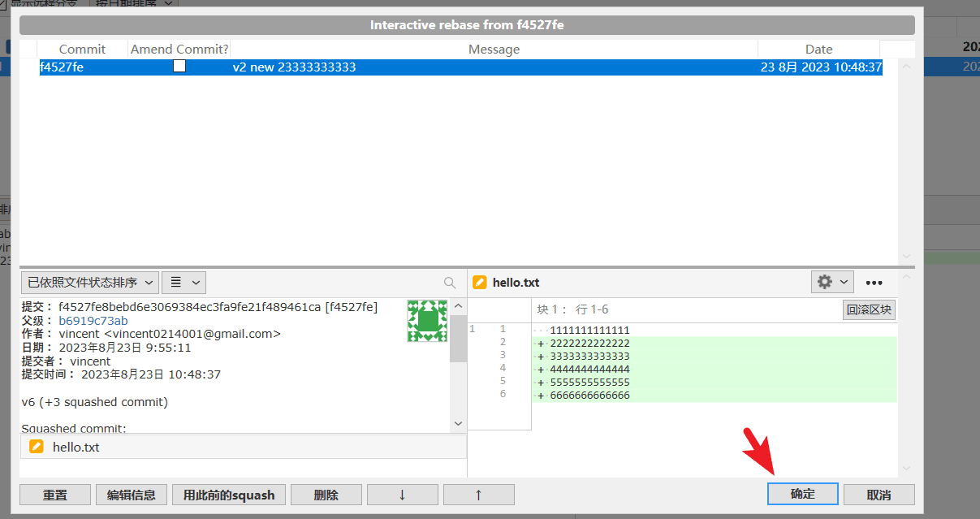Image resolution: width=980 pixels, height=519 pixels.
Task: Select hello.txt in the changed files list
Action: click(76, 447)
